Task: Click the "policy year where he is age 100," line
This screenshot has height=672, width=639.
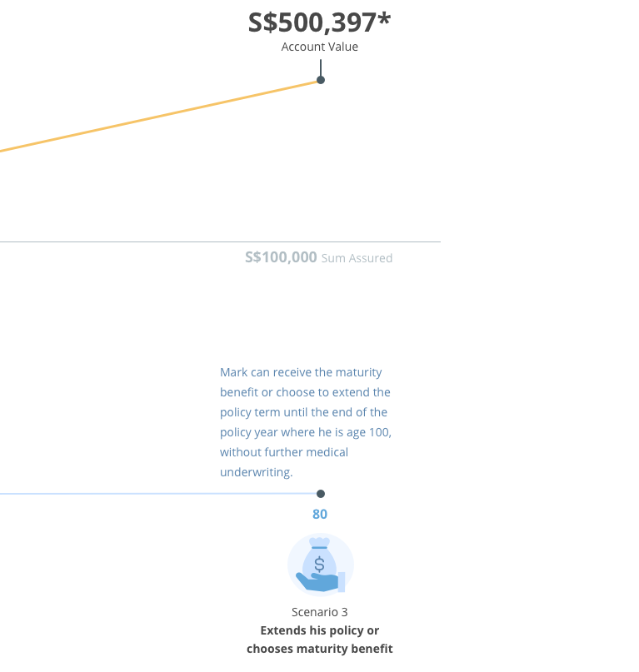Action: (306, 432)
